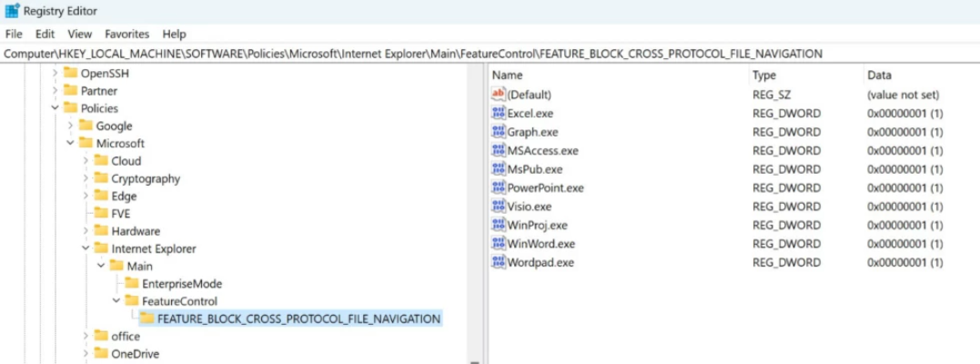Expand the OpenSSH key
The width and height of the screenshot is (980, 364).
pyautogui.click(x=56, y=73)
